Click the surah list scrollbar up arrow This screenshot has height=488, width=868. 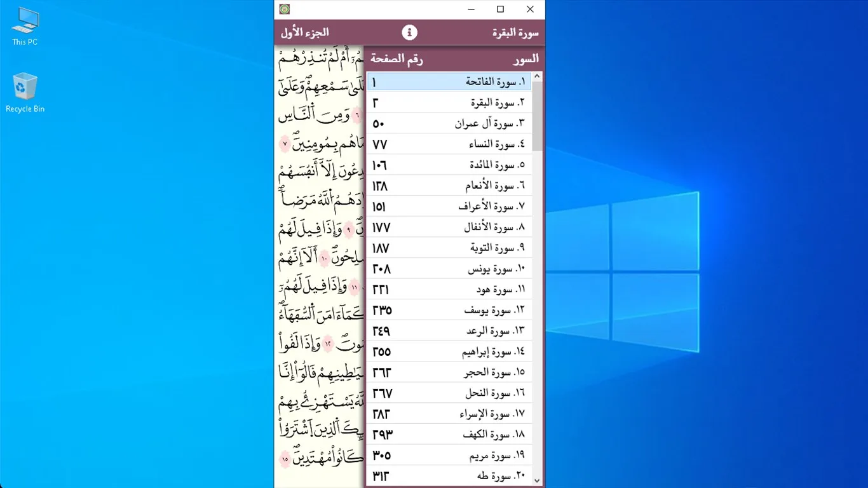pyautogui.click(x=537, y=77)
